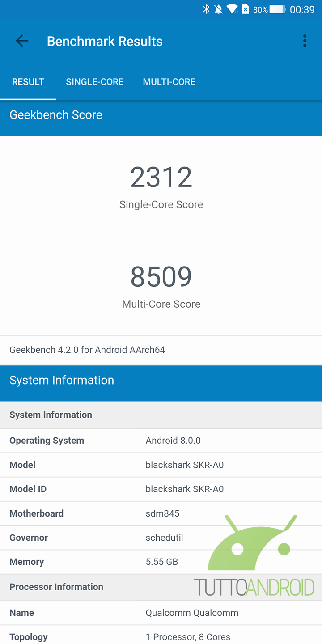The height and width of the screenshot is (644, 322).
Task: Select the RESULT tab
Action: [28, 82]
